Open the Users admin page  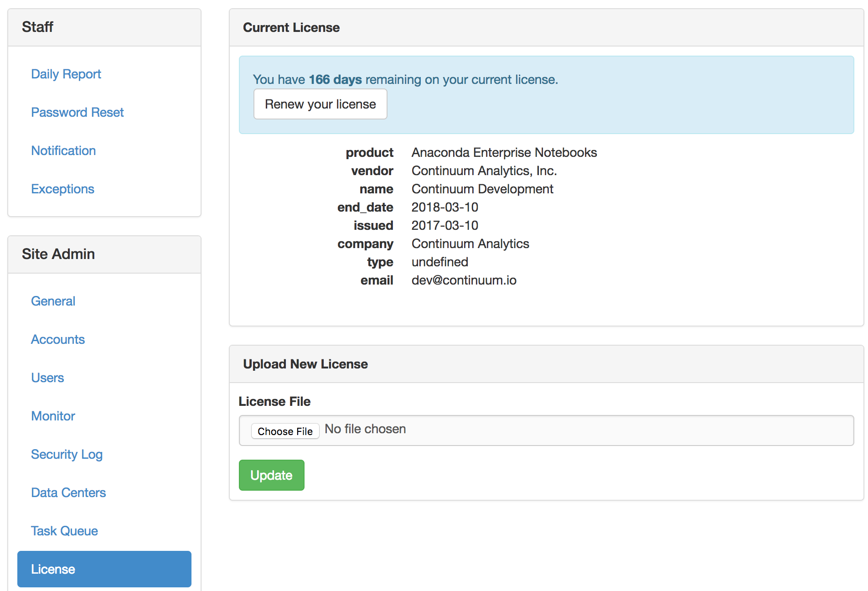click(x=47, y=378)
